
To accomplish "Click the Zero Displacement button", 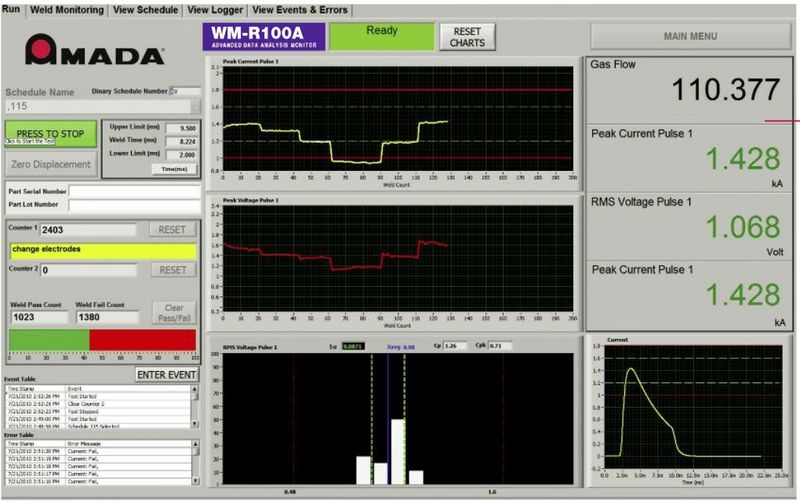I will 51,164.
